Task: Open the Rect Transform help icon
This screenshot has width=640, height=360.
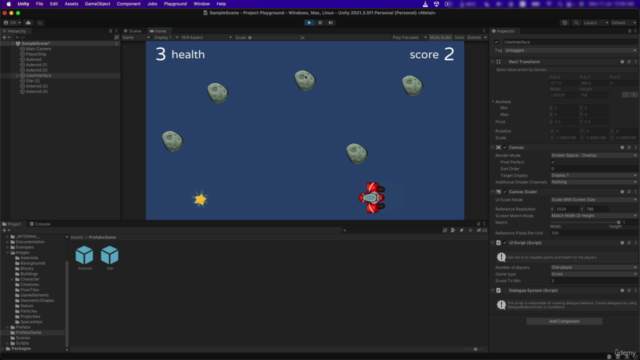Action: 622,62
